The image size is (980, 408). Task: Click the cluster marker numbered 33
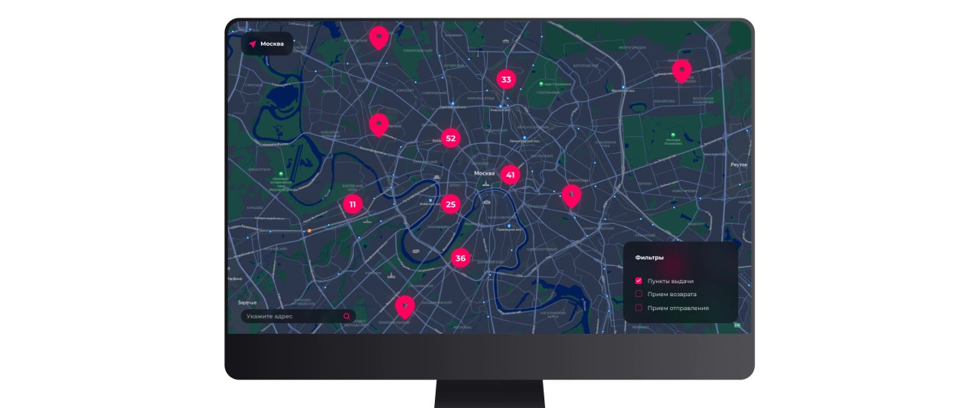pyautogui.click(x=505, y=79)
